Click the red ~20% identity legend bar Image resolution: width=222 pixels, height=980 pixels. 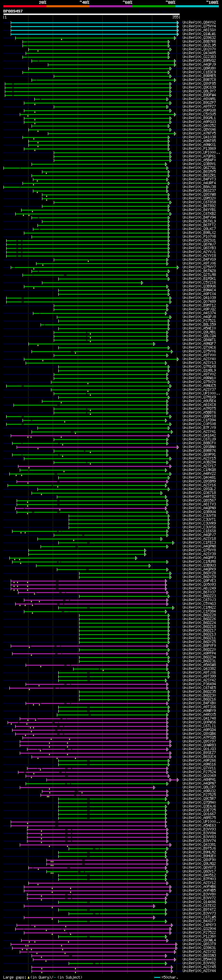(25, 6)
